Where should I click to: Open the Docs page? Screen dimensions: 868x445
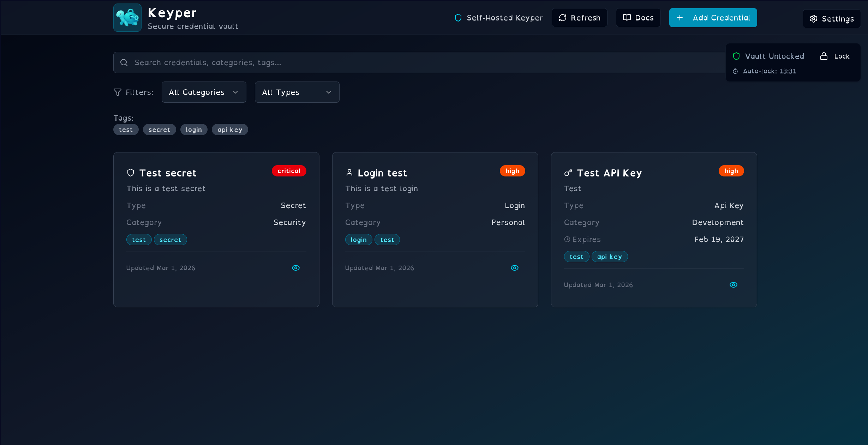tap(638, 18)
